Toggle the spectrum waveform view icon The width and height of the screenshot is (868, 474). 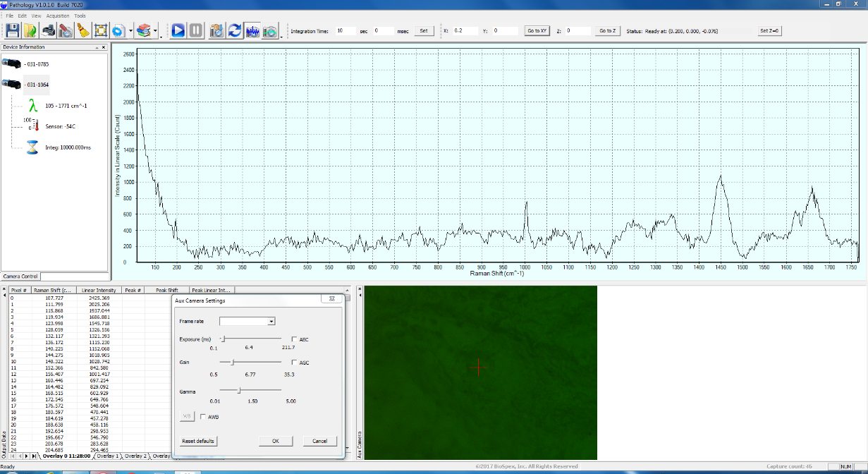pos(252,30)
